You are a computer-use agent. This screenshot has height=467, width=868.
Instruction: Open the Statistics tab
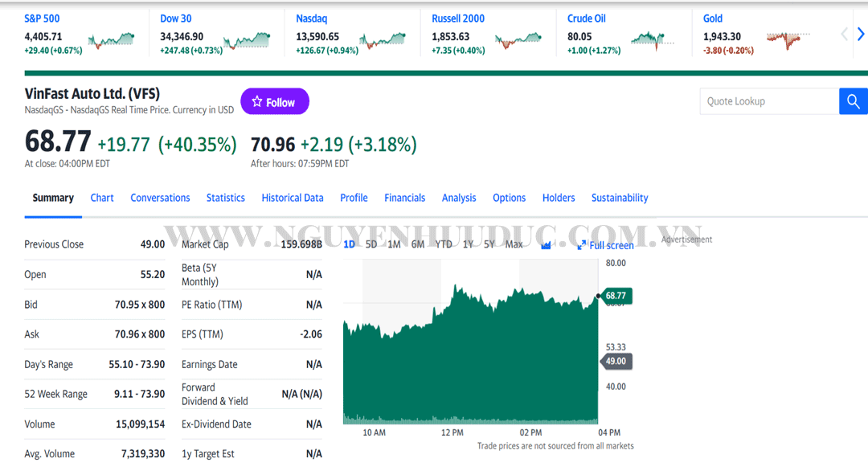pyautogui.click(x=225, y=198)
